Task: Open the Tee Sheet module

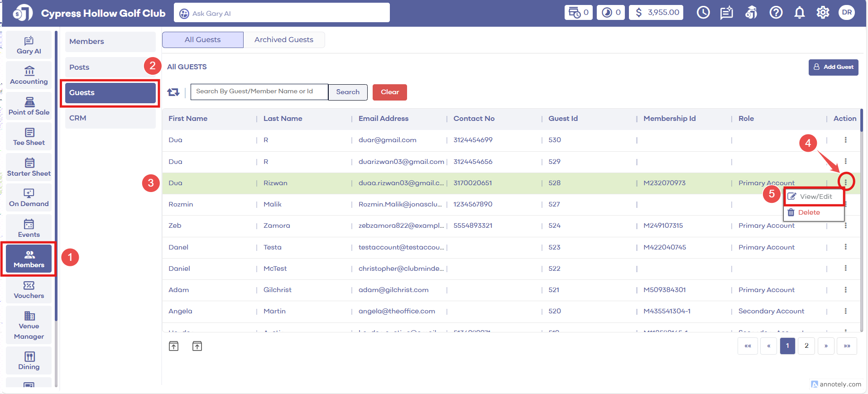Action: 29,137
